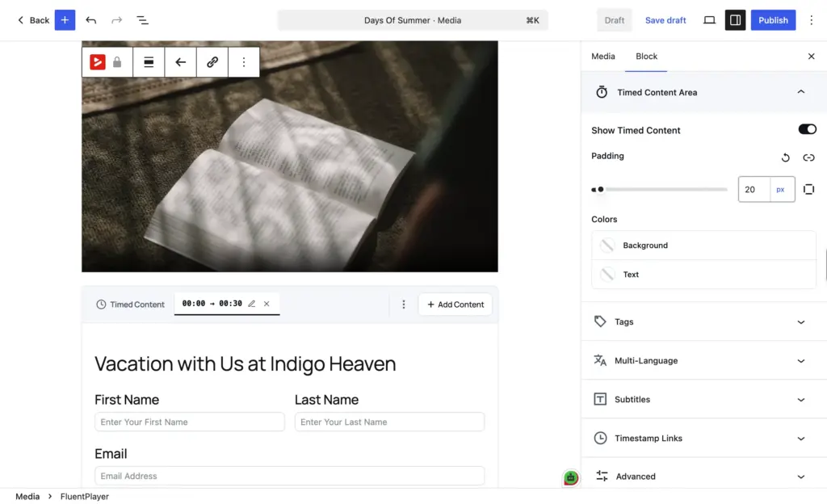Click the Publish button

coord(773,20)
